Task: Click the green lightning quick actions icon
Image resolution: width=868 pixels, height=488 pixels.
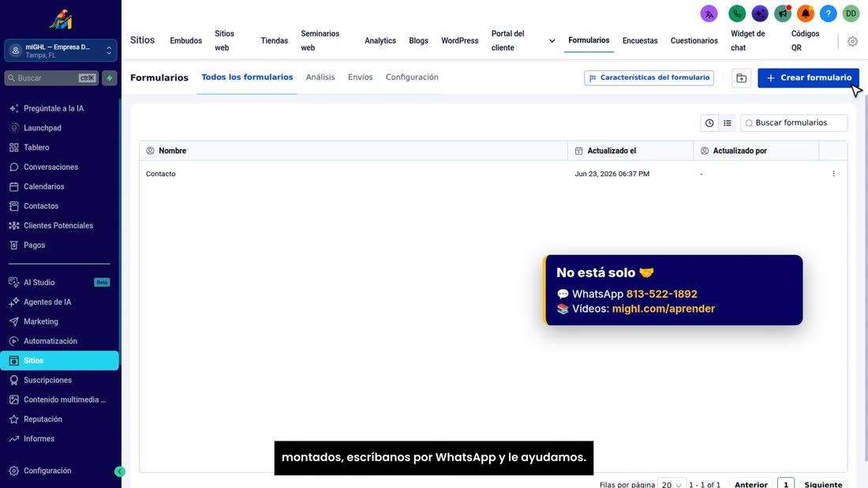Action: click(110, 78)
